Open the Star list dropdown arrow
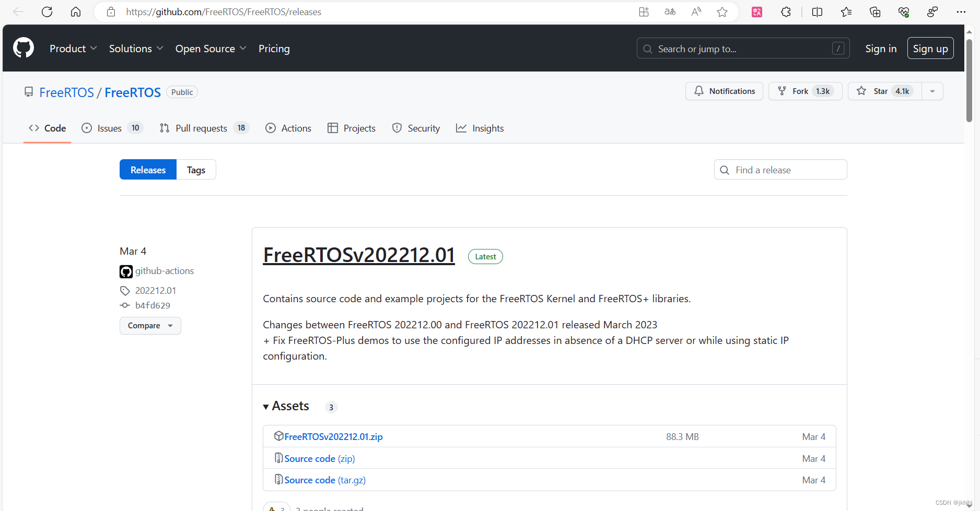 coord(932,91)
